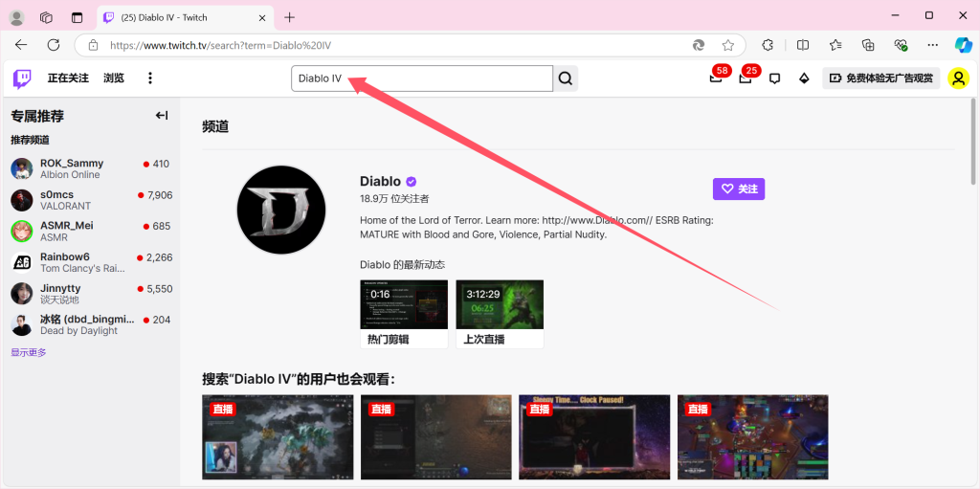The width and height of the screenshot is (980, 489).
Task: Open the tab actions menu icon
Action: 77,17
